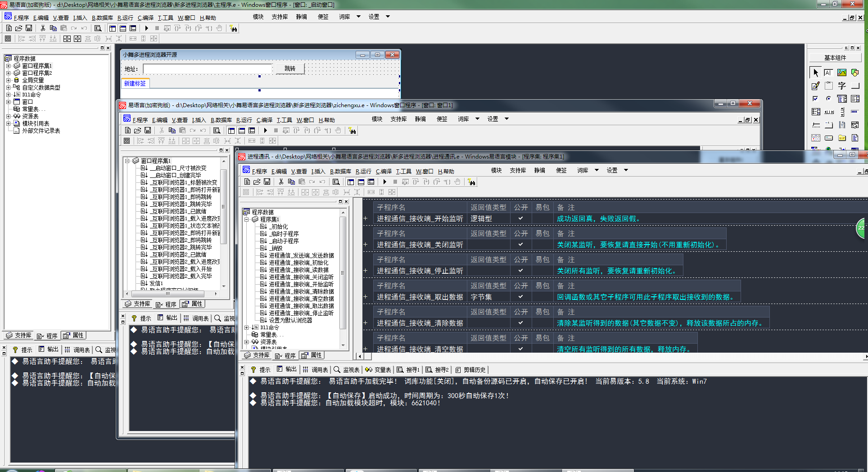Click Save icon in main program window toolbar
This screenshot has height=472, width=868.
29,28
